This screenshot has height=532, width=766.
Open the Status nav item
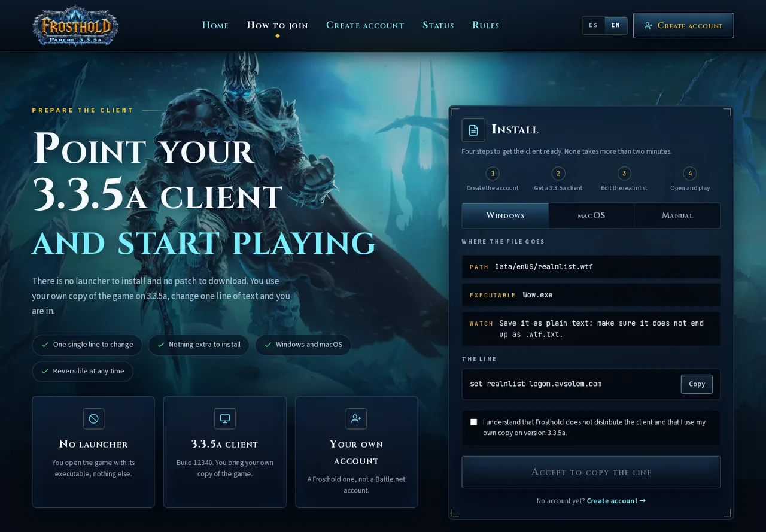(438, 25)
